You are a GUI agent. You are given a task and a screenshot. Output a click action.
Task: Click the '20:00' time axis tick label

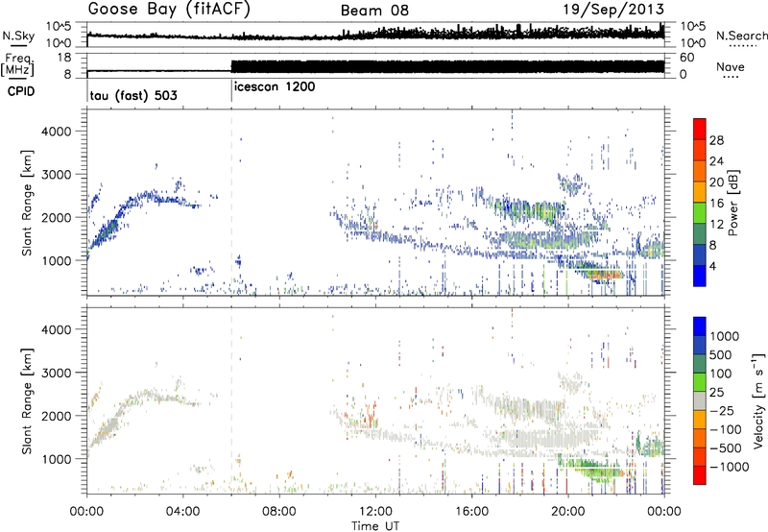pyautogui.click(x=567, y=512)
